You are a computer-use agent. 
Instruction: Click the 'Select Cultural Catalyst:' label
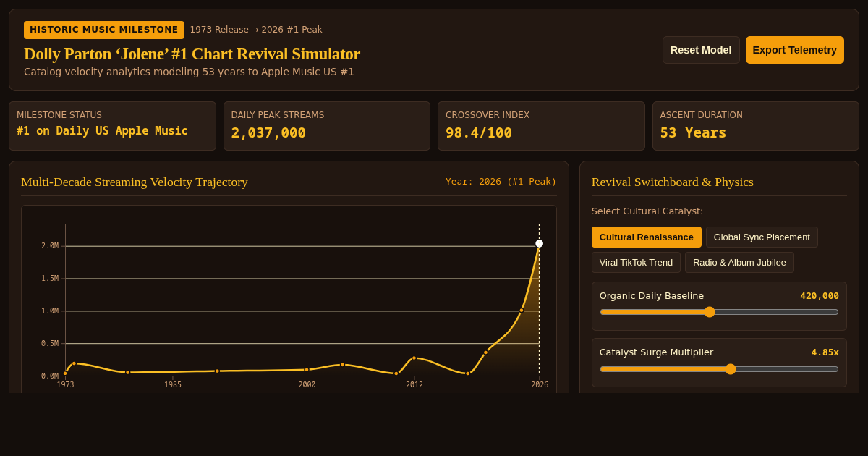coord(647,211)
